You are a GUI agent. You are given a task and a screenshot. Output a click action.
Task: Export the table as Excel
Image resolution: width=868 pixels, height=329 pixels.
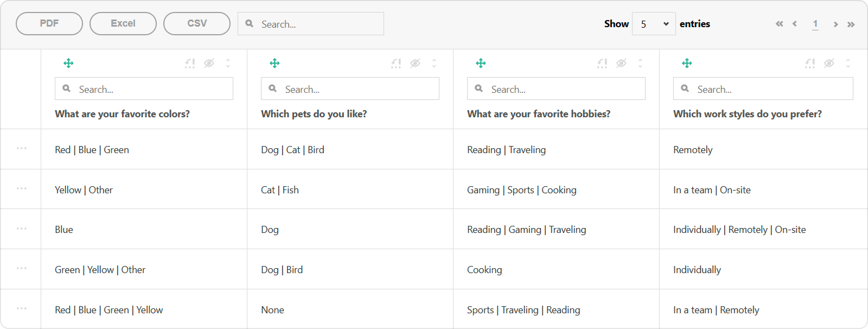coord(123,23)
